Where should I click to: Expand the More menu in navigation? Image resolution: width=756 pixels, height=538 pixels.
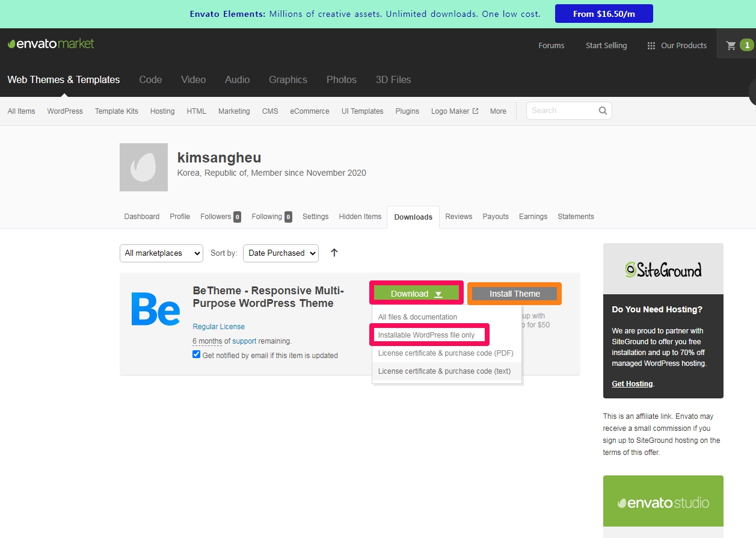[x=498, y=111]
